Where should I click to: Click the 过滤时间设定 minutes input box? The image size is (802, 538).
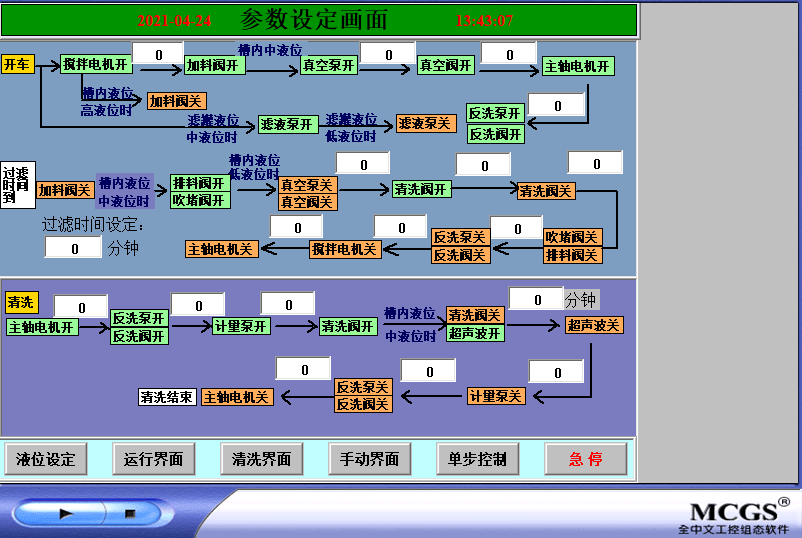click(72, 247)
